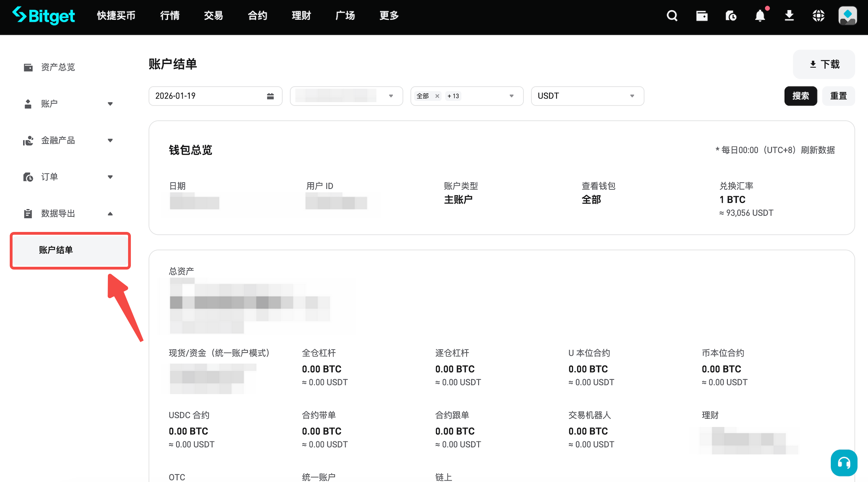Select 账户结单 in the sidebar
The width and height of the screenshot is (868, 482).
point(56,250)
